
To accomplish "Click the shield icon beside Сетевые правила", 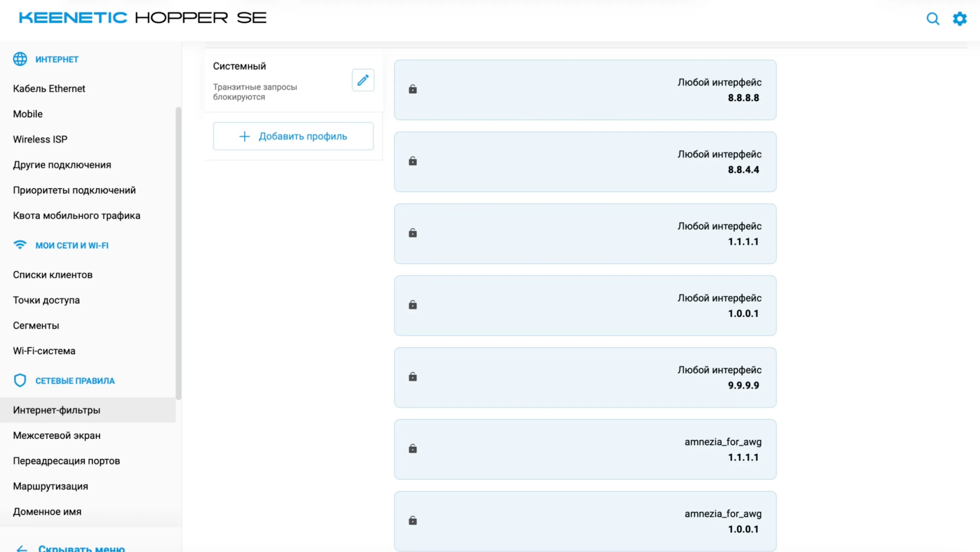I will tap(20, 380).
